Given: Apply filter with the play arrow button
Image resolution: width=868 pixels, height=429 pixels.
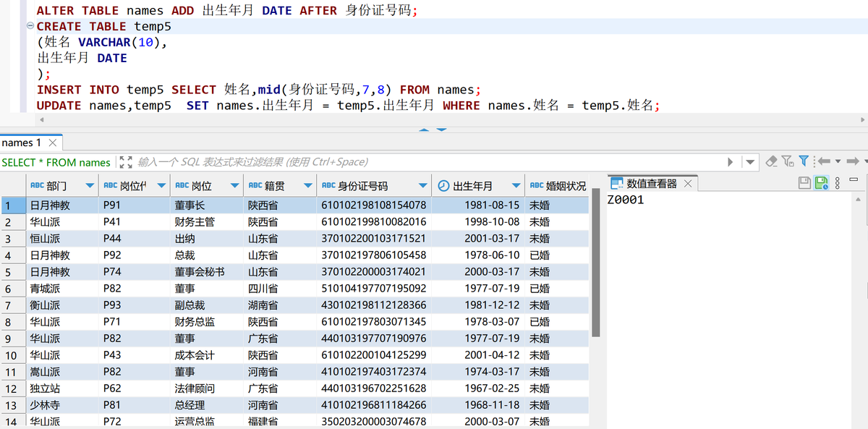Looking at the screenshot, I should tap(730, 162).
